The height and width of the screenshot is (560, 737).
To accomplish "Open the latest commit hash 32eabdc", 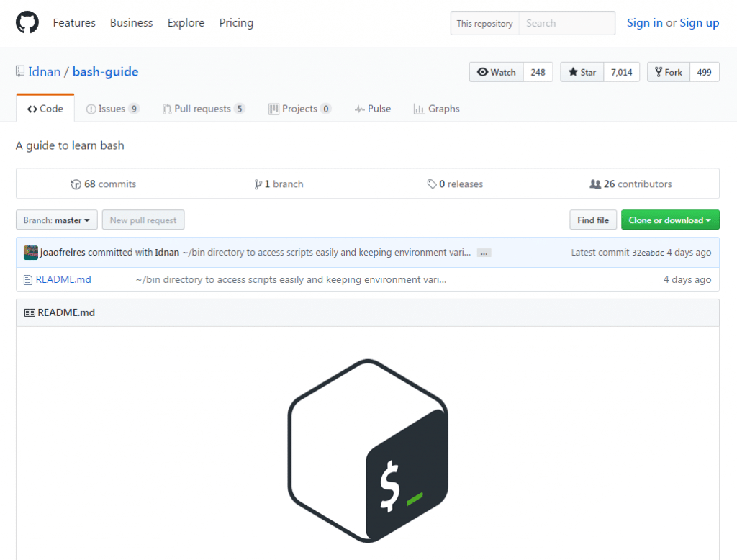I will (x=648, y=253).
